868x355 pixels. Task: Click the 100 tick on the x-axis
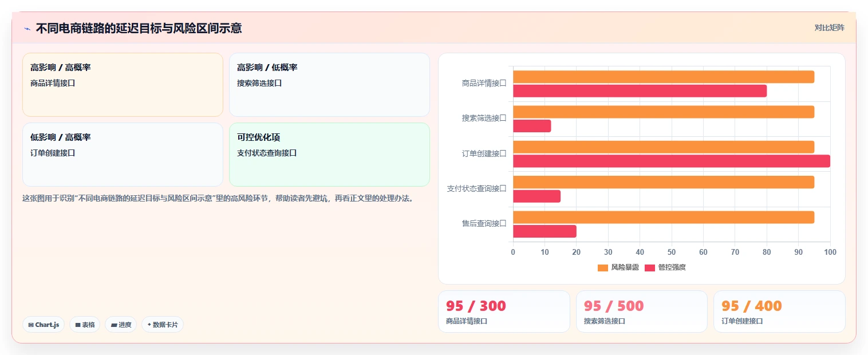[x=830, y=252]
